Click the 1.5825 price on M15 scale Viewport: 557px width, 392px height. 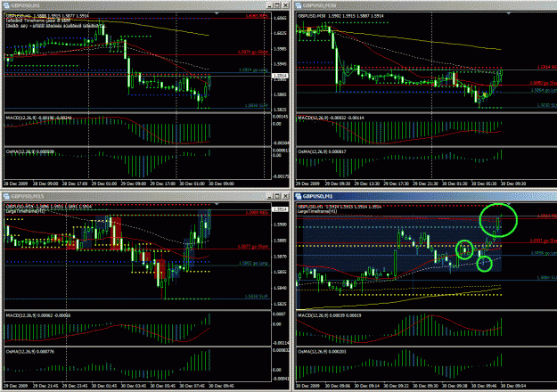(280, 304)
